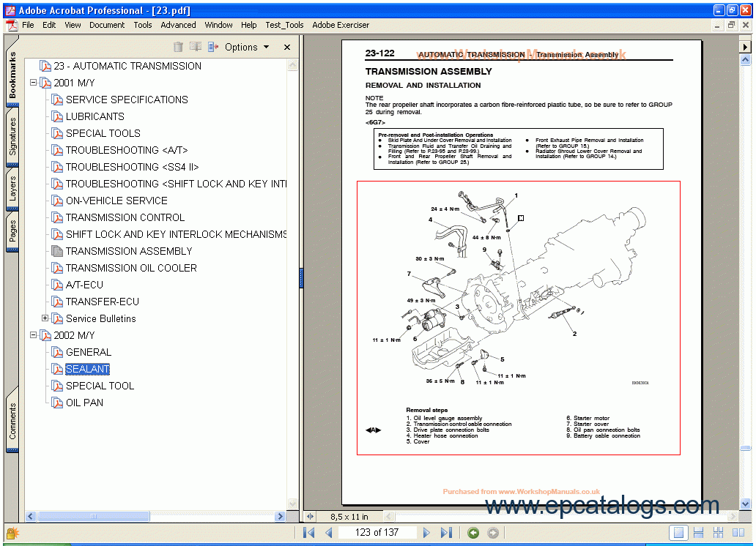Open the File menu
The height and width of the screenshot is (546, 756).
click(28, 25)
